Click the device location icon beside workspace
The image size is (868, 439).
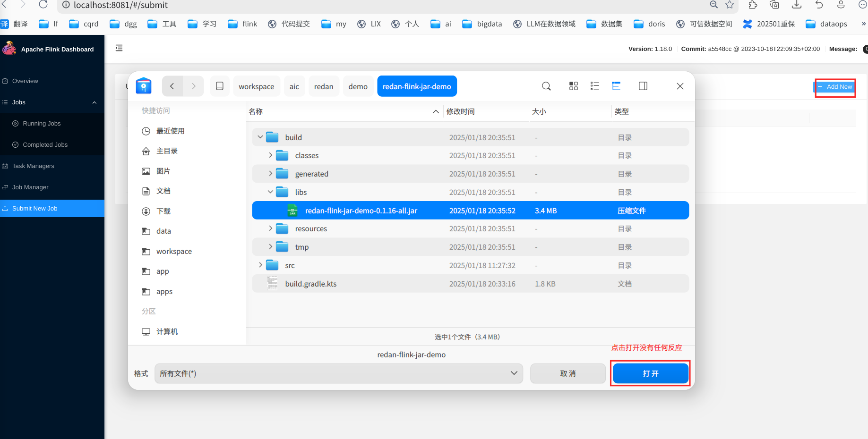220,86
